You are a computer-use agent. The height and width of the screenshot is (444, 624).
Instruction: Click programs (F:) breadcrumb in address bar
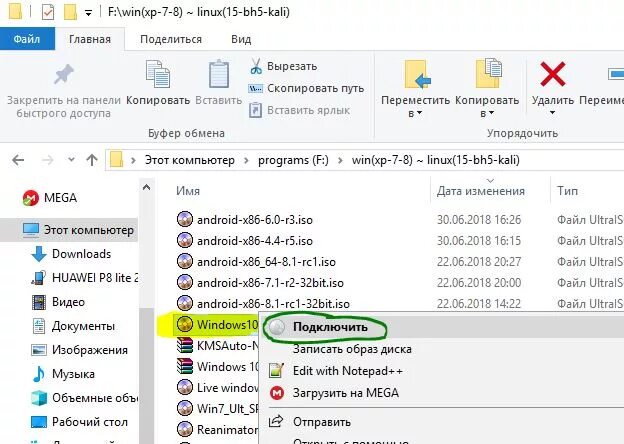click(293, 160)
